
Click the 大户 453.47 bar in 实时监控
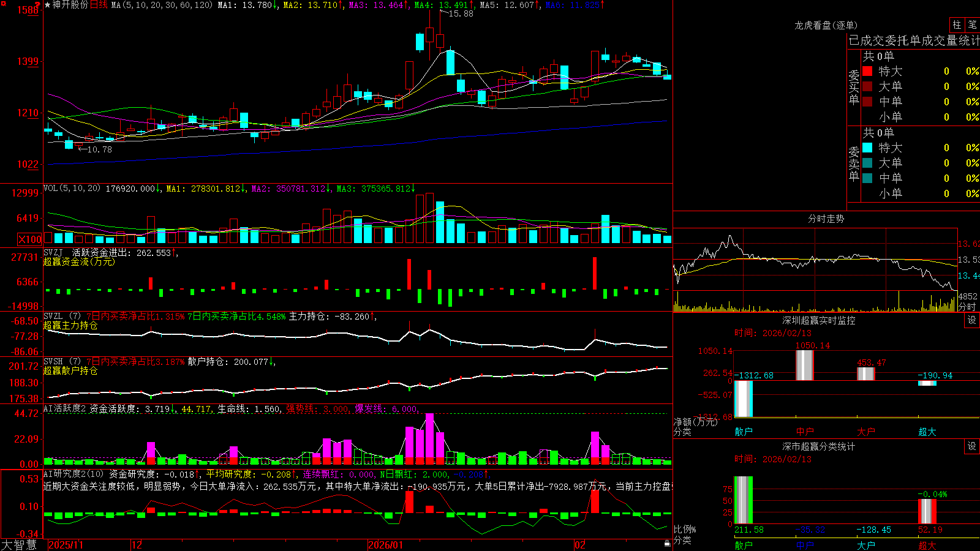(866, 373)
